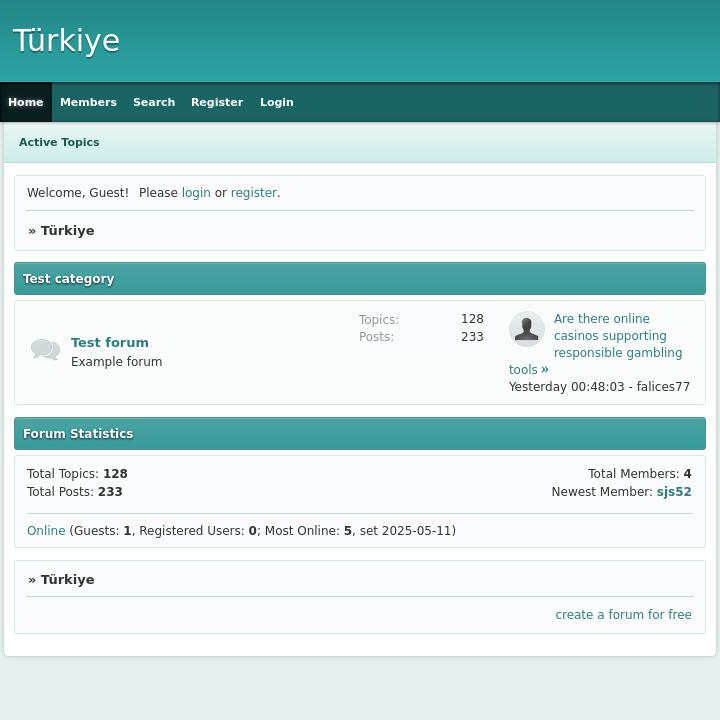Image resolution: width=720 pixels, height=720 pixels.
Task: Click Türkiye breadcrumb above create forum link
Action: [x=67, y=580]
